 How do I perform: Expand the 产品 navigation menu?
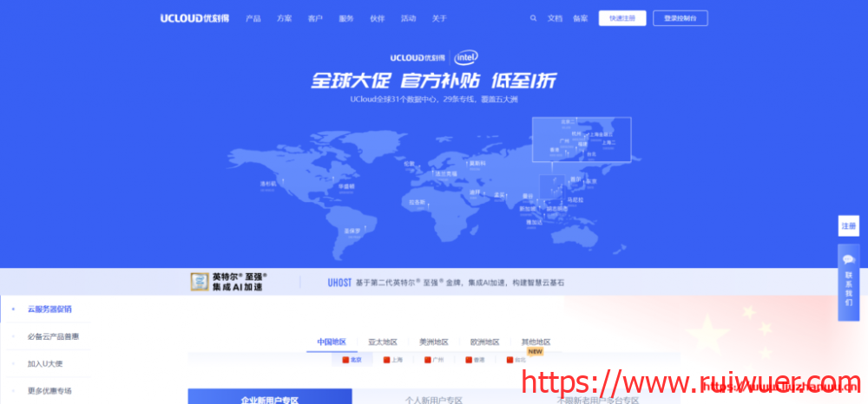pos(253,18)
